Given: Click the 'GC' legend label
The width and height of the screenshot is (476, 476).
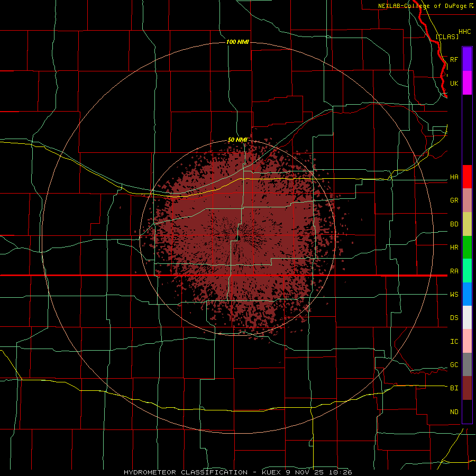Looking at the screenshot, I should click(x=454, y=365).
